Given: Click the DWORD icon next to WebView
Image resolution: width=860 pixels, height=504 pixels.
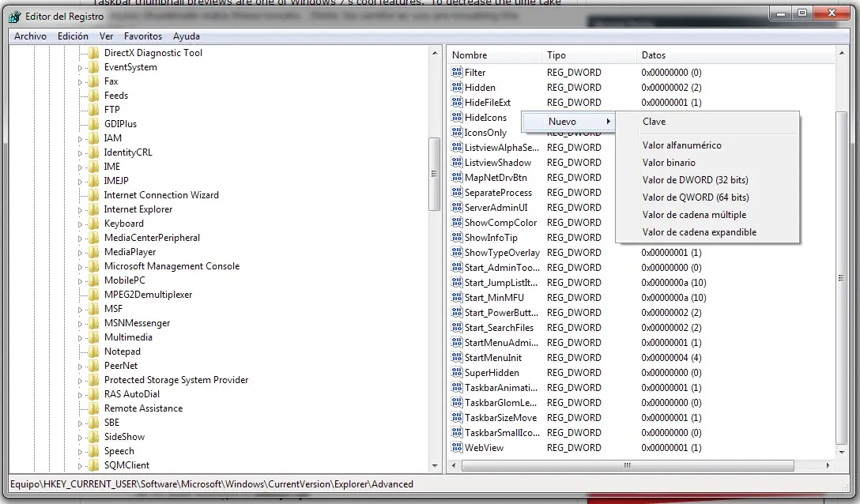Looking at the screenshot, I should pyautogui.click(x=456, y=448).
